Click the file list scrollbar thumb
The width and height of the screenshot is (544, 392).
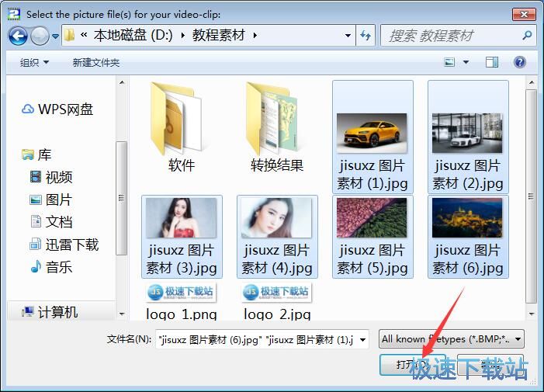(531, 196)
